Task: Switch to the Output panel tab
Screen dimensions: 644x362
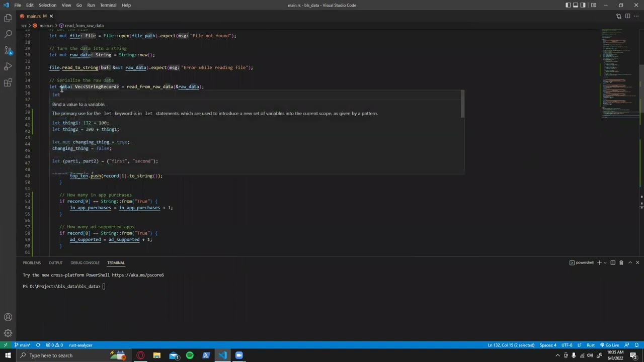Action: [55, 262]
